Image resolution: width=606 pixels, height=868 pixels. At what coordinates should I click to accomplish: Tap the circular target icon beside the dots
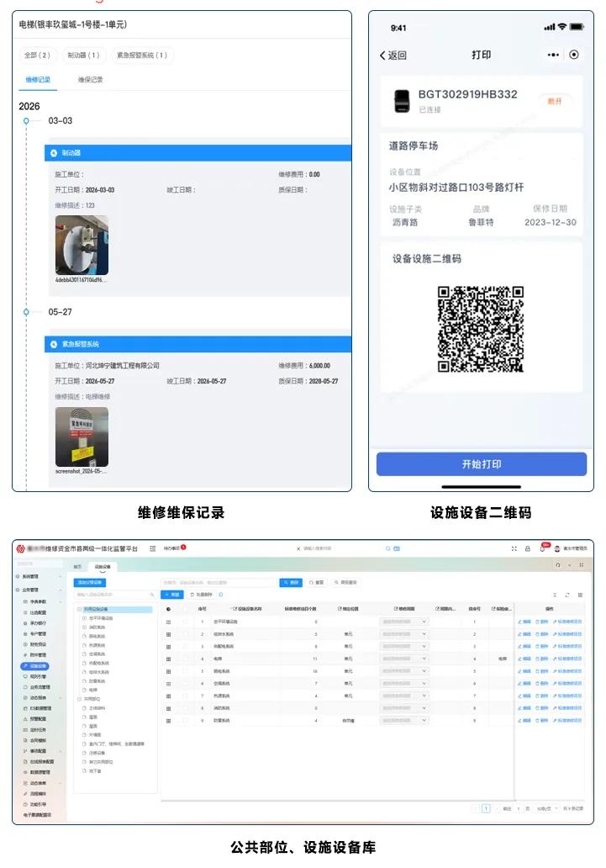pos(574,55)
